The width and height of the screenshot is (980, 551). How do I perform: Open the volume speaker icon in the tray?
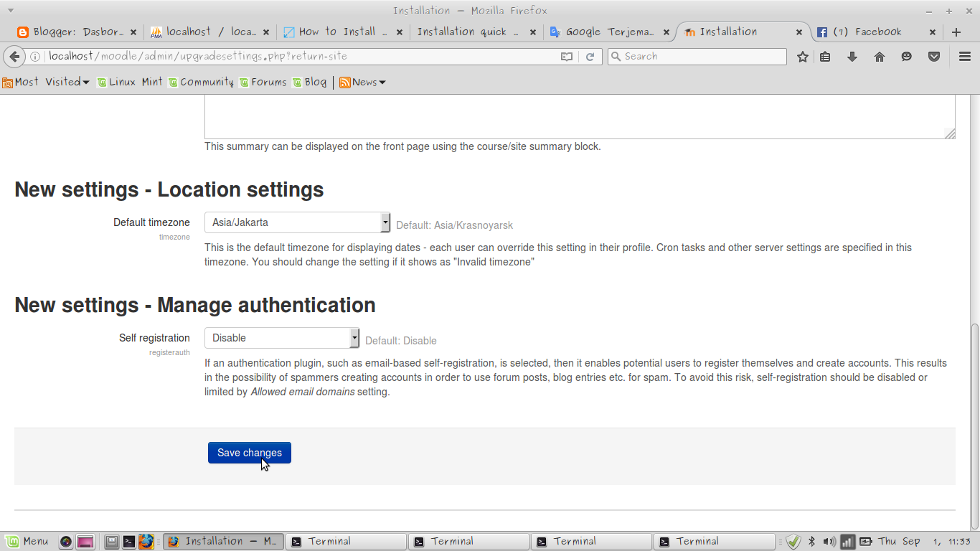pyautogui.click(x=829, y=542)
